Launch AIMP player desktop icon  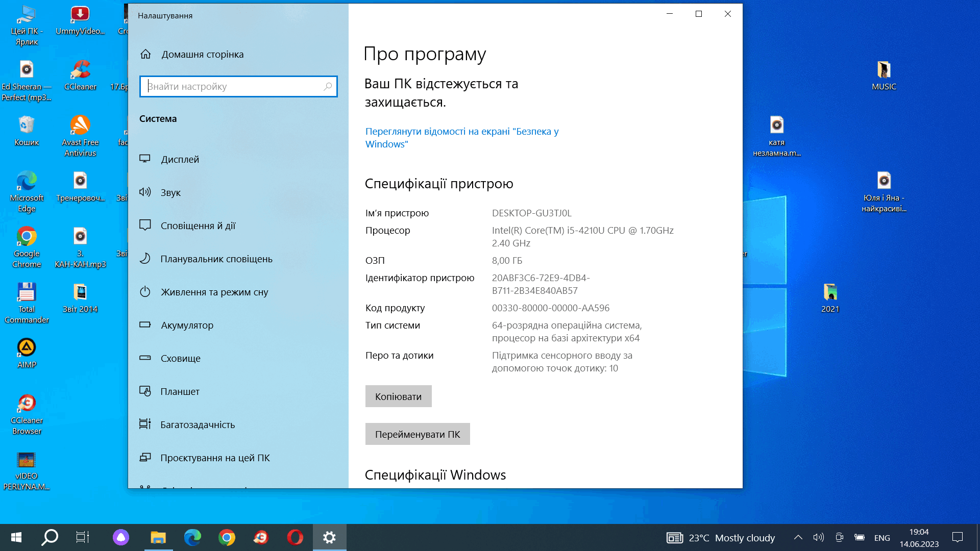[27, 353]
